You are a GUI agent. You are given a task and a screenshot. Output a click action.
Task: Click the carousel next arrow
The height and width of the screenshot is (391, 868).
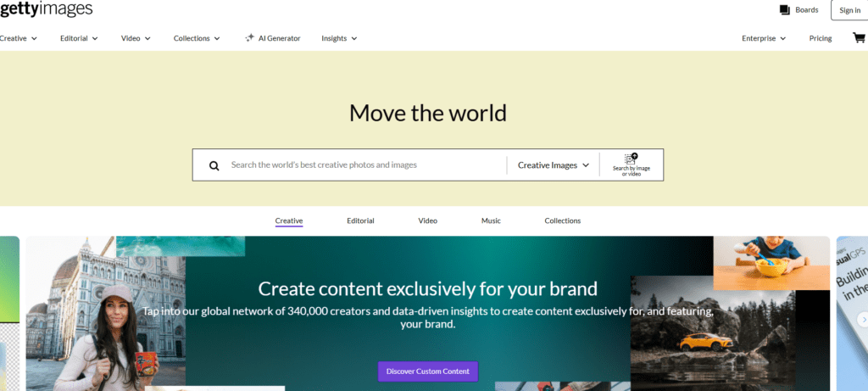coord(863,319)
